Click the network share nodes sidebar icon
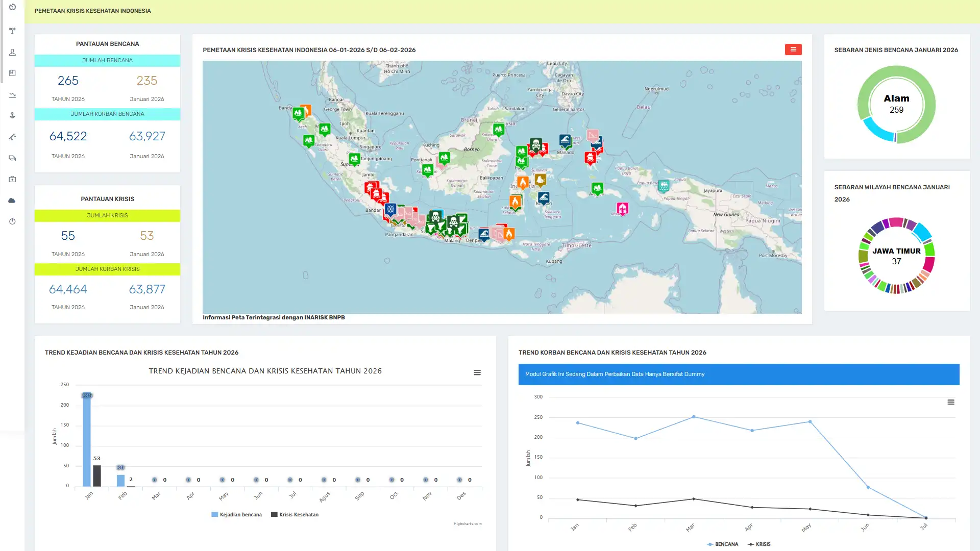Screen dimensions: 980x551 pos(12,137)
